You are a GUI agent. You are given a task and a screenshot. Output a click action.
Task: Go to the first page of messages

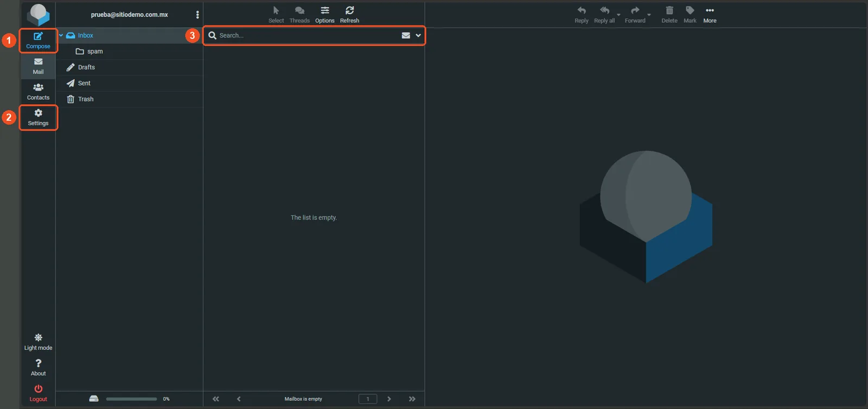tap(216, 399)
